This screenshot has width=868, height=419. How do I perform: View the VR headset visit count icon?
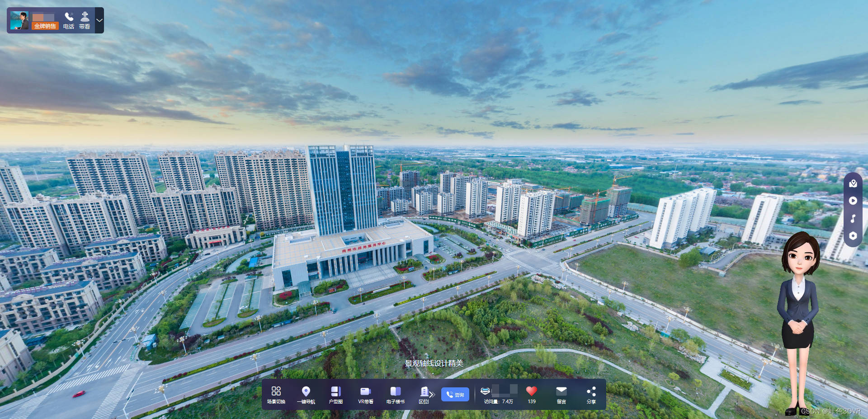[485, 391]
